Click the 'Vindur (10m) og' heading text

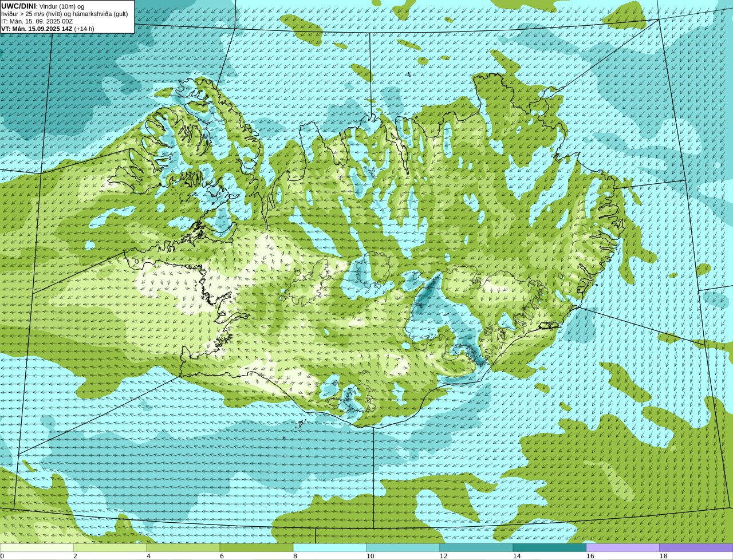coord(62,6)
